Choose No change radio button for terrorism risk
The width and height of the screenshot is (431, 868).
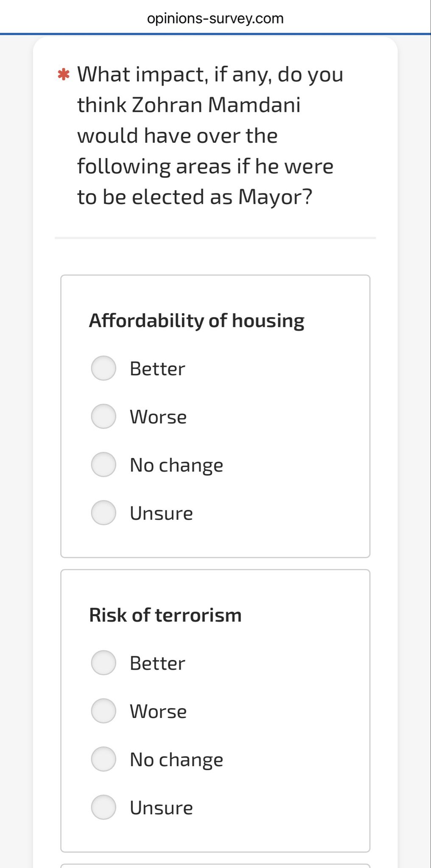pyautogui.click(x=104, y=759)
